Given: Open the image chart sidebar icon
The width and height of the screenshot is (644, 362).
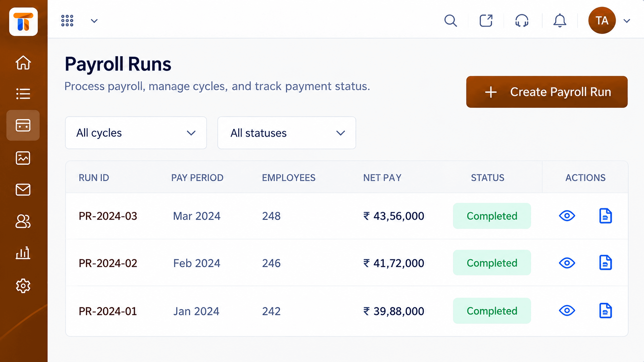Looking at the screenshot, I should click(23, 158).
